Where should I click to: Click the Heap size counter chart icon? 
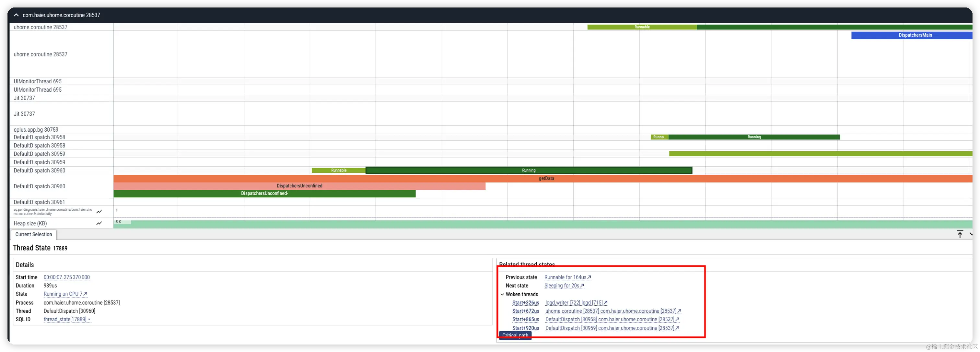[x=99, y=223]
